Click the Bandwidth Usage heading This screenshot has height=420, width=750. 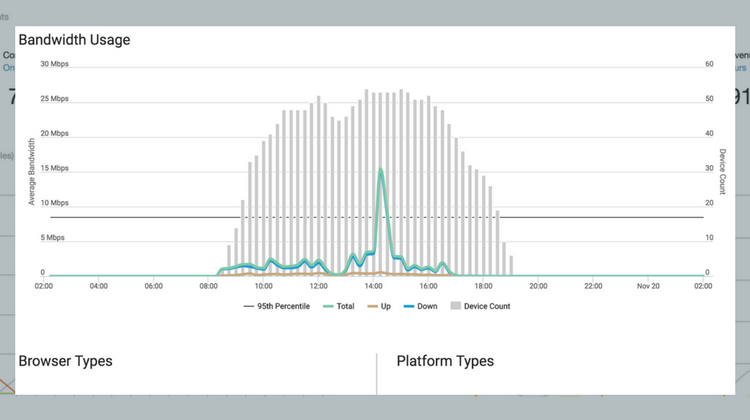click(x=74, y=40)
